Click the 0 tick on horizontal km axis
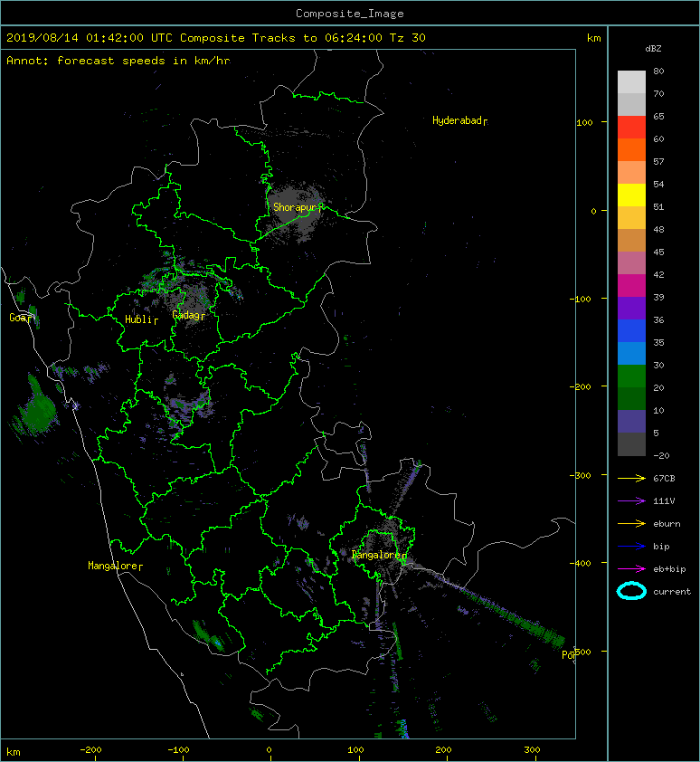Screen dimensions: 700x762 [x=270, y=750]
